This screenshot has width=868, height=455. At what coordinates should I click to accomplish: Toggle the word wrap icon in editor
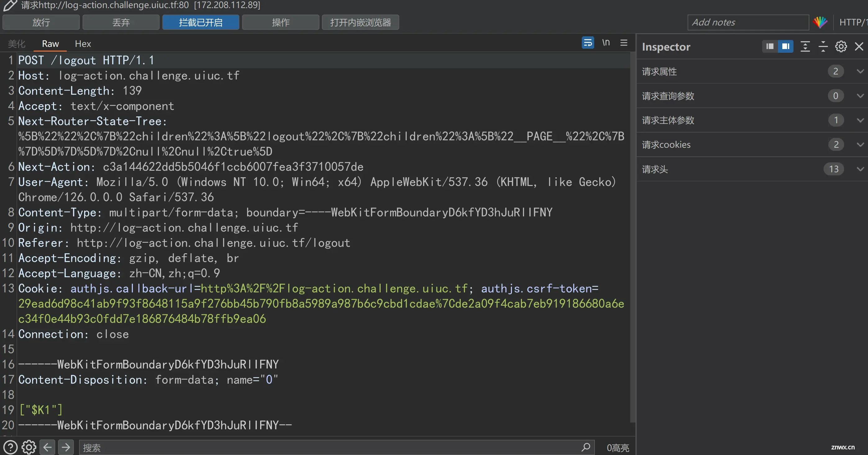588,43
